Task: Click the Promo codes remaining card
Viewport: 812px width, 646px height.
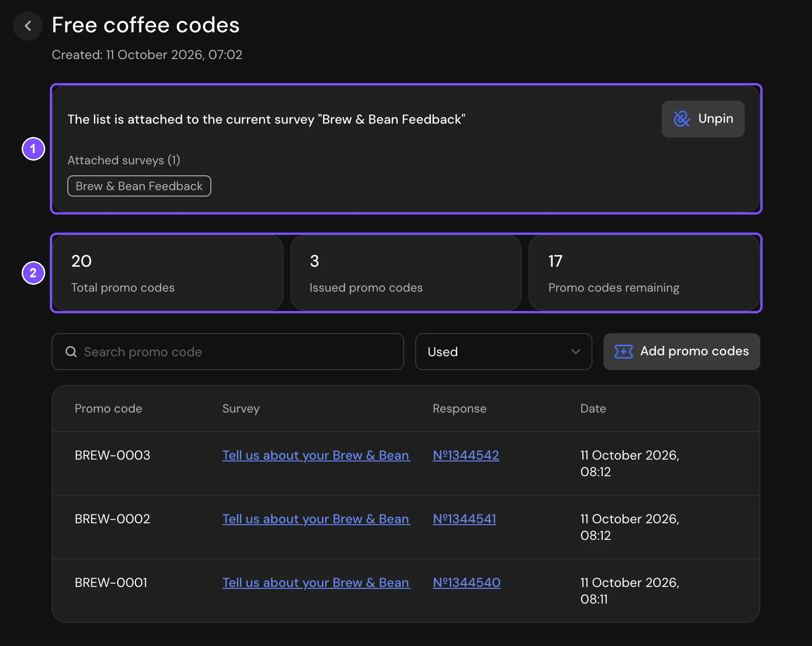Action: tap(645, 273)
